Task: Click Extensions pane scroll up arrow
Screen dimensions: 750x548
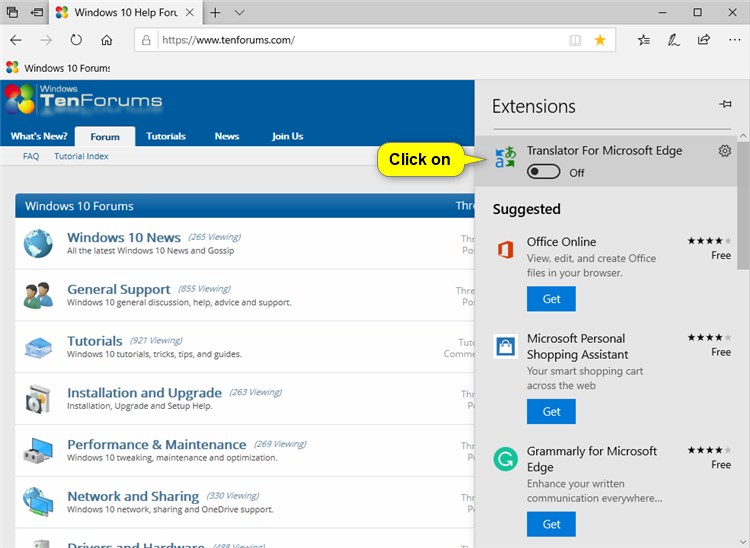Action: point(743,136)
